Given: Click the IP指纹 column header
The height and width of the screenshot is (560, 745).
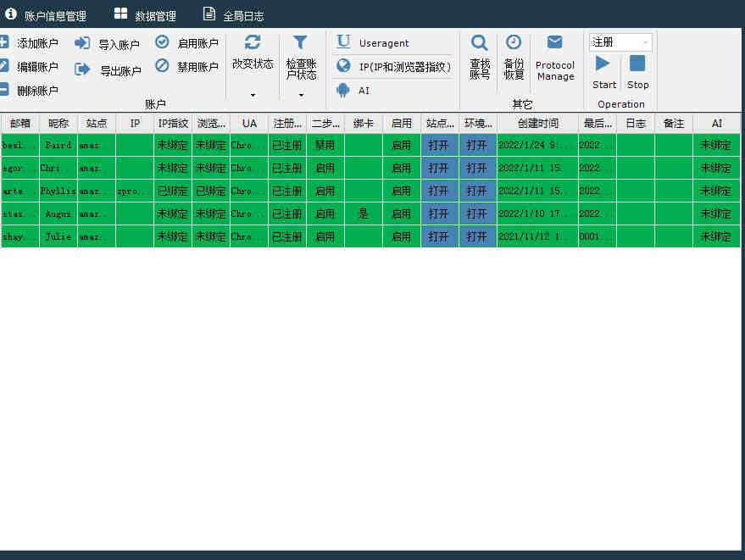Looking at the screenshot, I should tap(173, 124).
